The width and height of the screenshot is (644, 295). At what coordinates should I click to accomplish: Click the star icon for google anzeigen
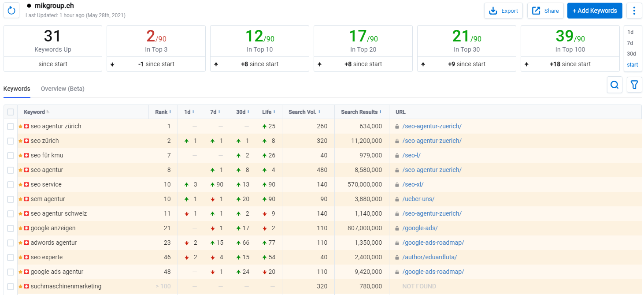click(x=20, y=228)
